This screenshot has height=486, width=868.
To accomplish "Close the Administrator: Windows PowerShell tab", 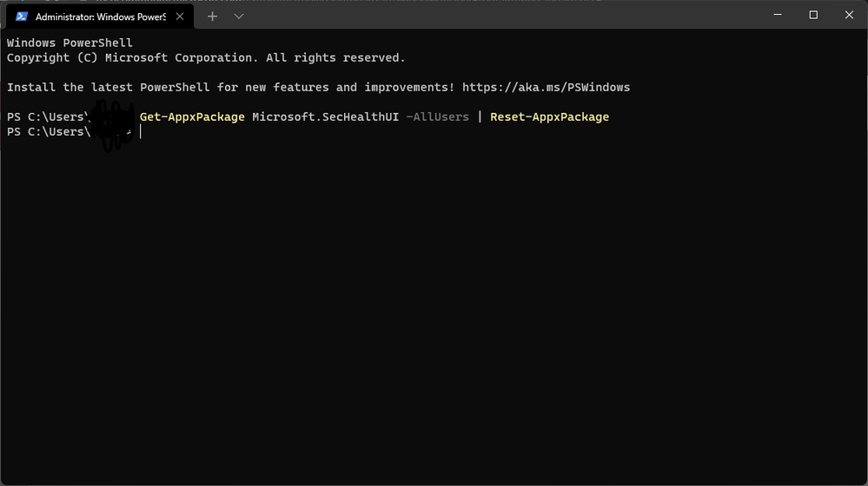I will point(180,17).
